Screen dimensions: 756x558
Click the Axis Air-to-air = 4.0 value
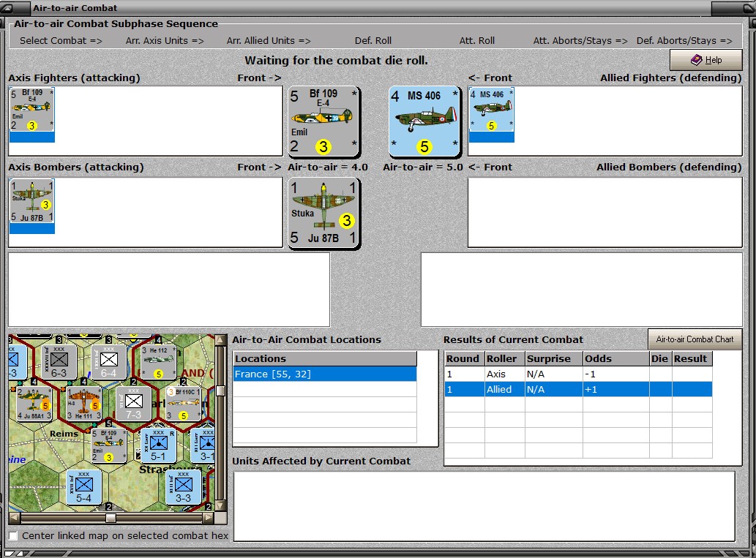pyautogui.click(x=328, y=167)
